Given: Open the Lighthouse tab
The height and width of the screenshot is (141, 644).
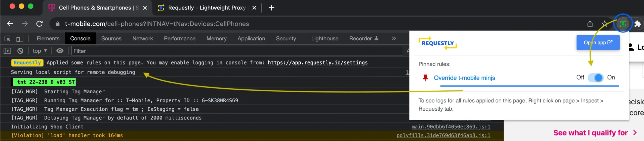Looking at the screenshot, I should point(325,38).
